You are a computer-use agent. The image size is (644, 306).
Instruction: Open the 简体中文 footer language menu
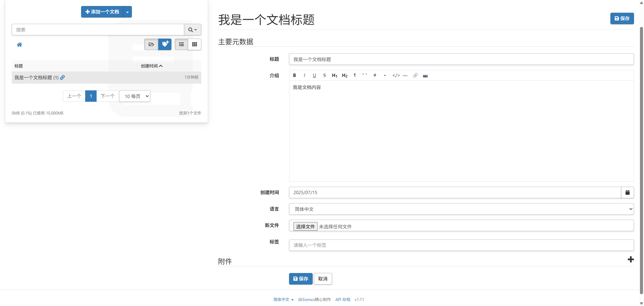pos(283,300)
